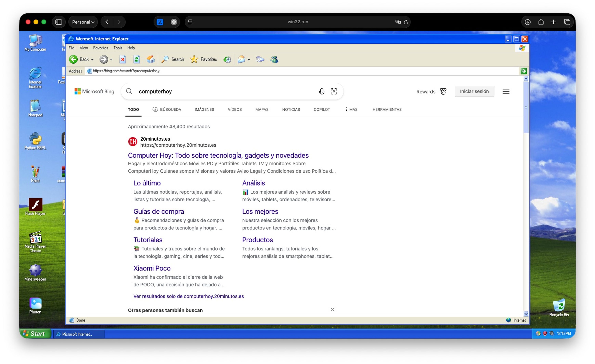Click the page scrollbar down arrow
This screenshot has width=595, height=364.
(x=526, y=314)
